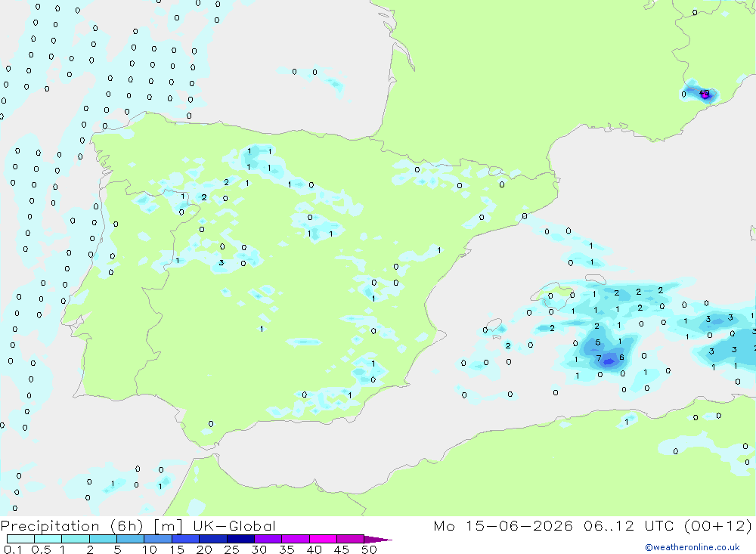This screenshot has height=554, width=756.
Task: Pick the legend swatch between 45 and 50
Action: point(351,539)
